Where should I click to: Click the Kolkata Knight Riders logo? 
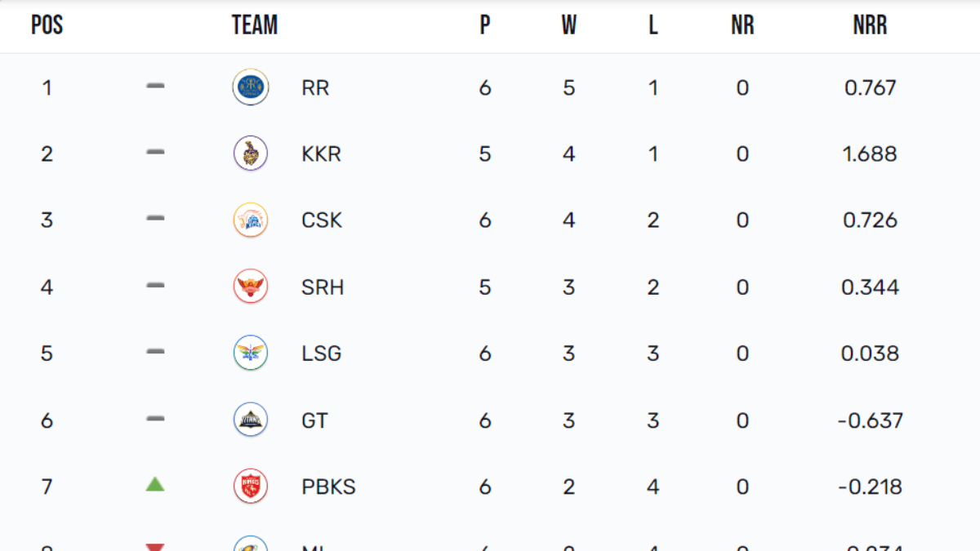(x=250, y=154)
